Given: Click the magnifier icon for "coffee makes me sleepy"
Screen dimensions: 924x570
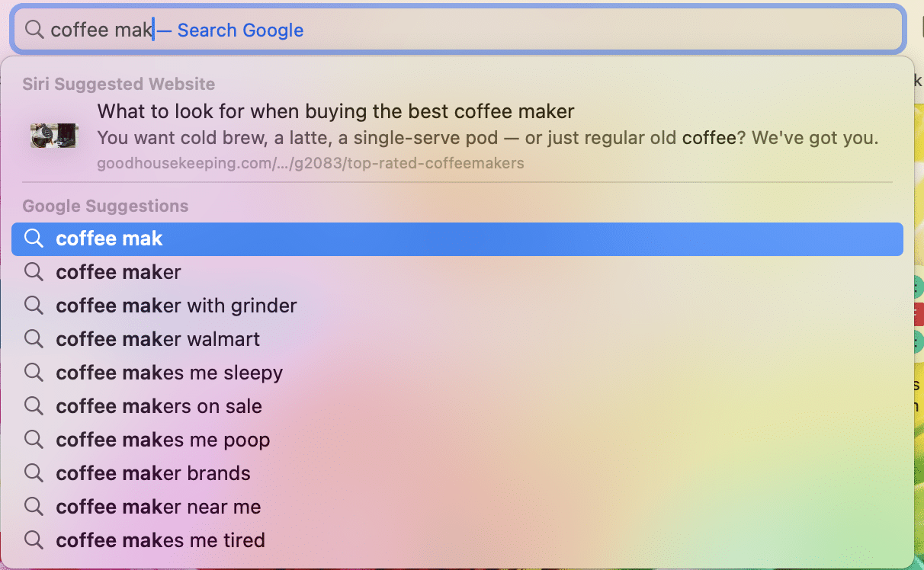Looking at the screenshot, I should [33, 373].
